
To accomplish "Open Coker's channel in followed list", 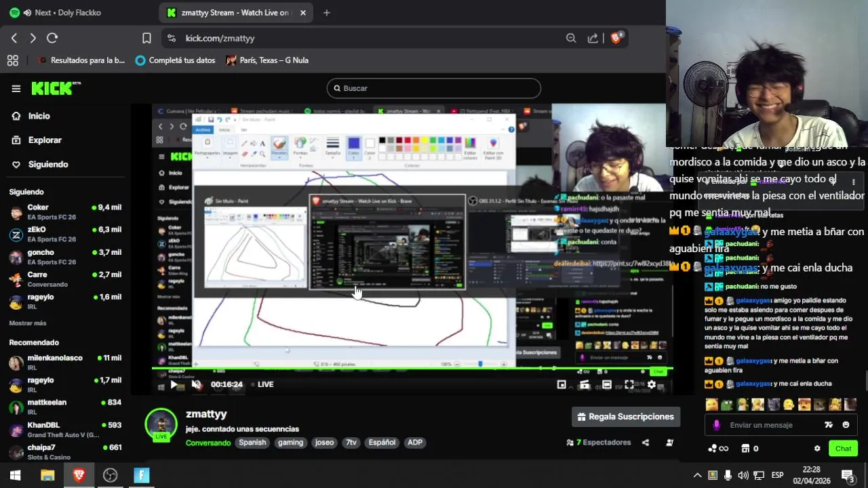I will (65, 212).
